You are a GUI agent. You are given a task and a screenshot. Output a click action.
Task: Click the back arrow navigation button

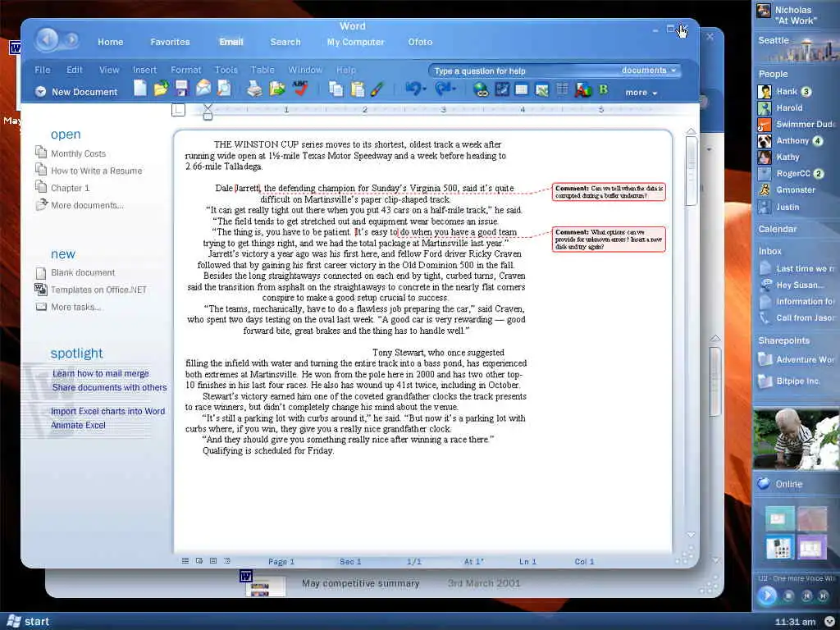pos(47,39)
